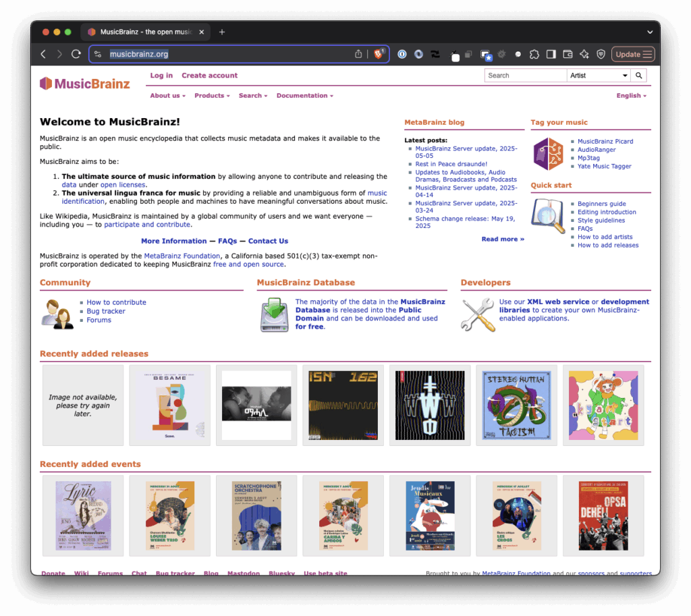Click the Community people icon

(57, 314)
